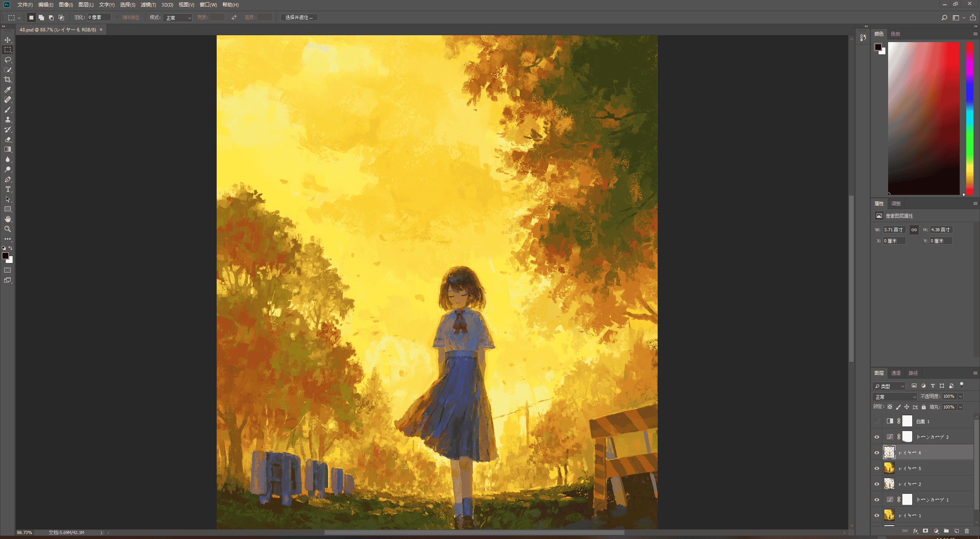Pick a hue on the rainbow spectrum bar
This screenshot has height=539, width=980.
point(970,118)
